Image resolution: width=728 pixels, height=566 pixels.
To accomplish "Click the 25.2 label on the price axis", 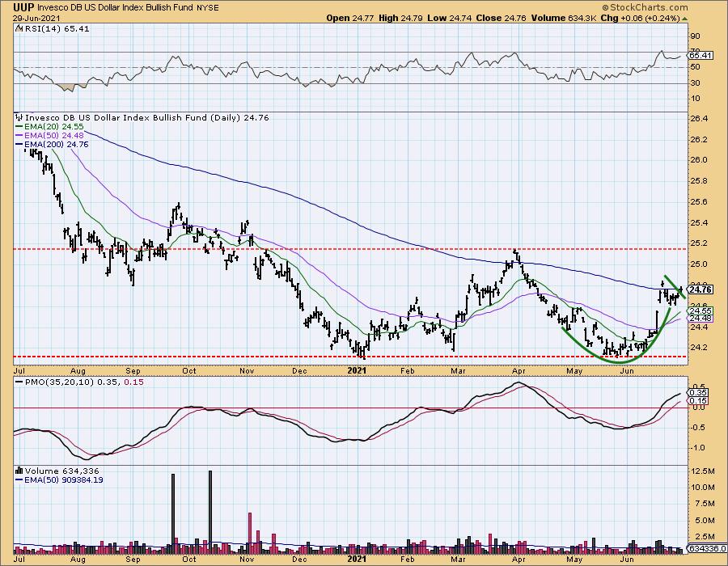I will (699, 243).
